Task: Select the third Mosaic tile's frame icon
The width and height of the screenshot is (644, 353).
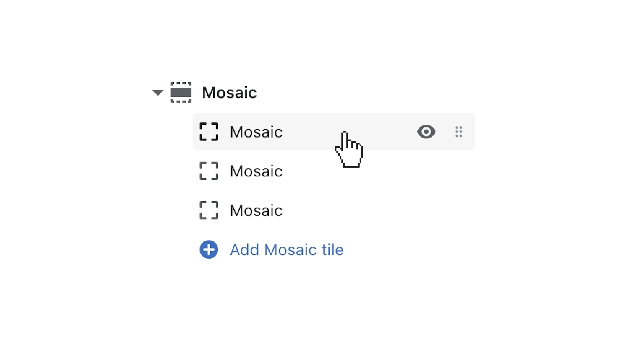Action: (x=209, y=210)
